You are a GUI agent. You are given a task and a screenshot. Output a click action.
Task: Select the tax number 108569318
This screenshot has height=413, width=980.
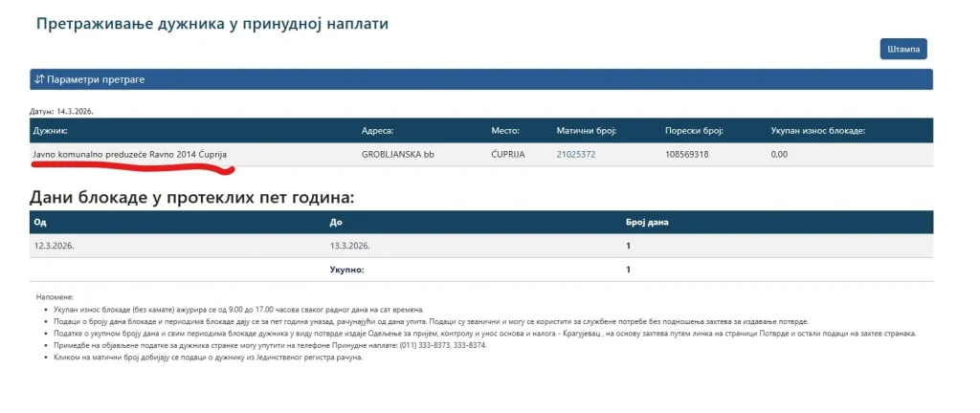tap(686, 155)
